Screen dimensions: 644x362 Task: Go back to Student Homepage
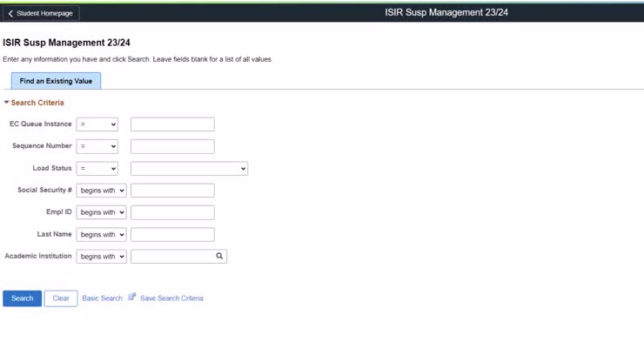41,14
